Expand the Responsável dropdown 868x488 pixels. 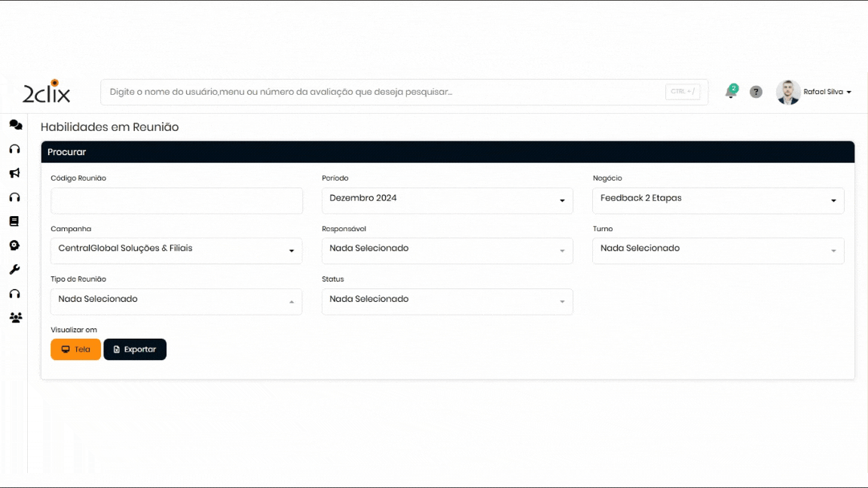447,251
